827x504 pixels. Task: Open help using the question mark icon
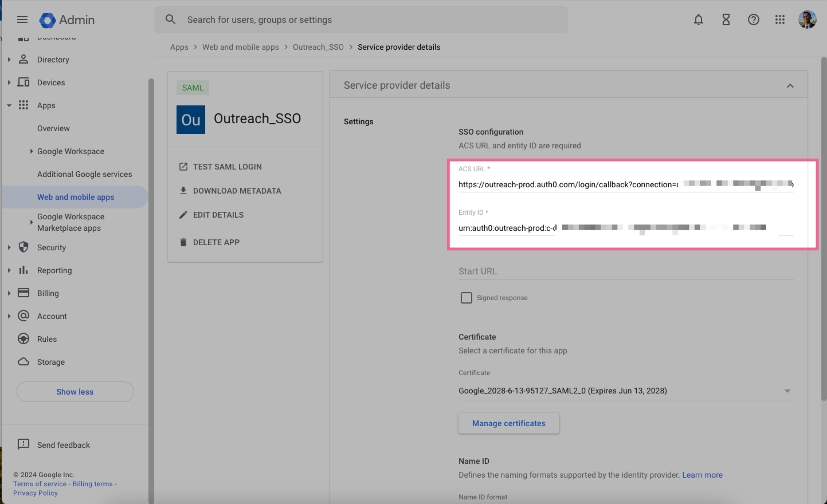click(x=753, y=19)
